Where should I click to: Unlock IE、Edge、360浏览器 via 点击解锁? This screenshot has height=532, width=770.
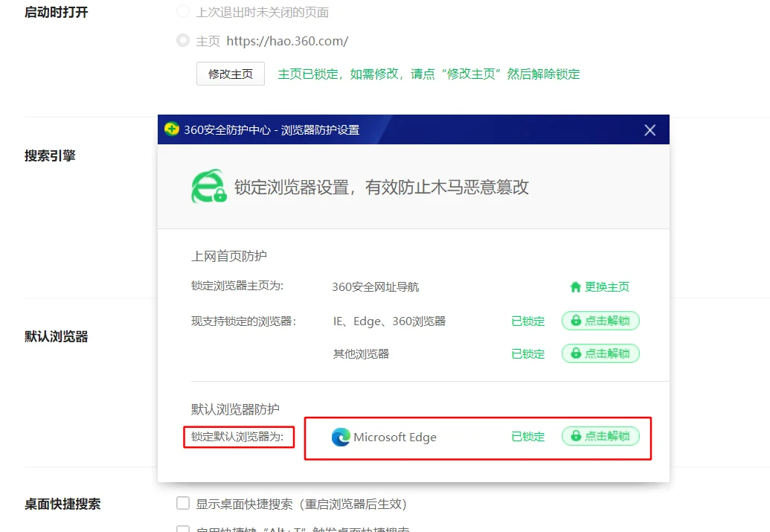[600, 321]
